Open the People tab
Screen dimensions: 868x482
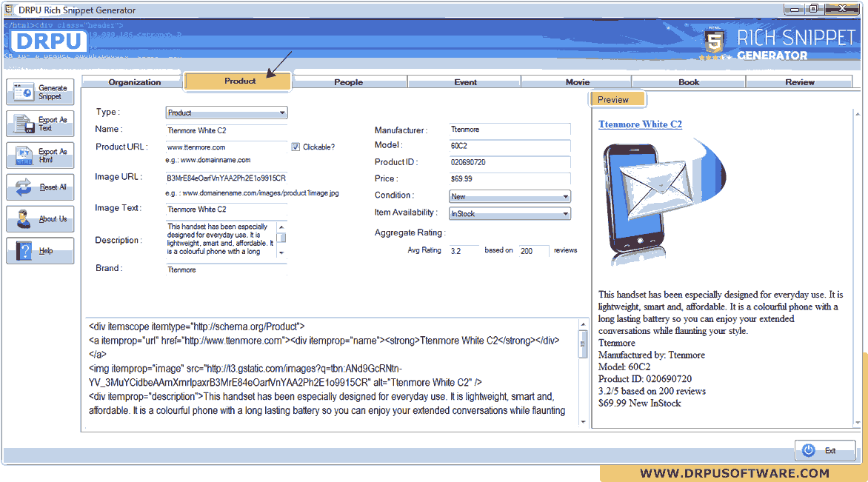click(348, 82)
